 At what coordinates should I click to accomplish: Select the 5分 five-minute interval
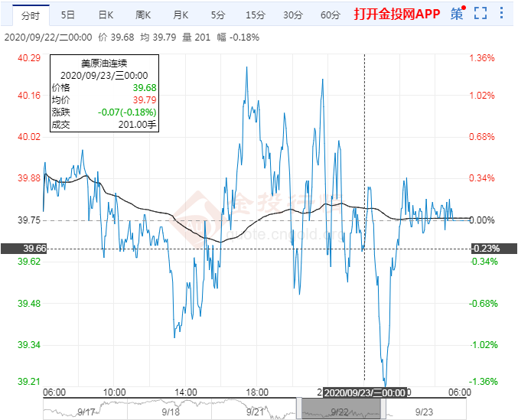218,15
